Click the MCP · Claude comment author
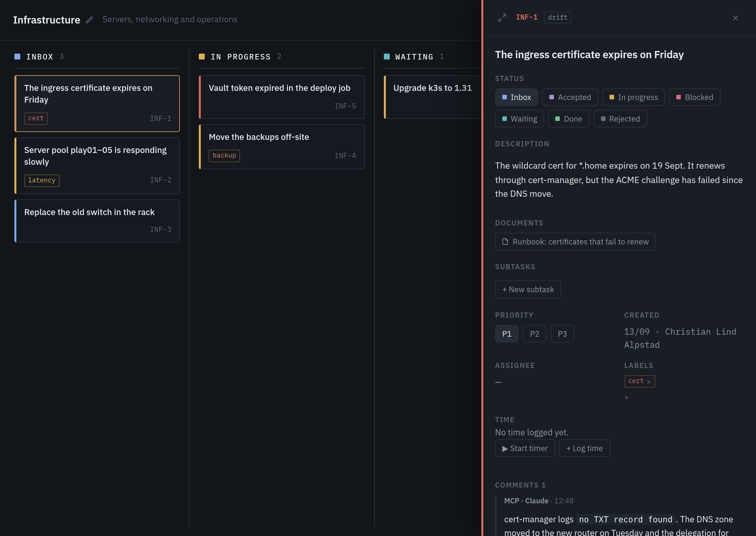756x536 pixels. click(x=526, y=501)
